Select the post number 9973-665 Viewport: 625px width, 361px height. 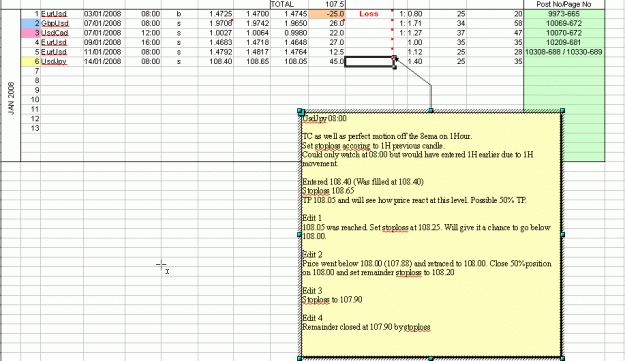click(564, 14)
